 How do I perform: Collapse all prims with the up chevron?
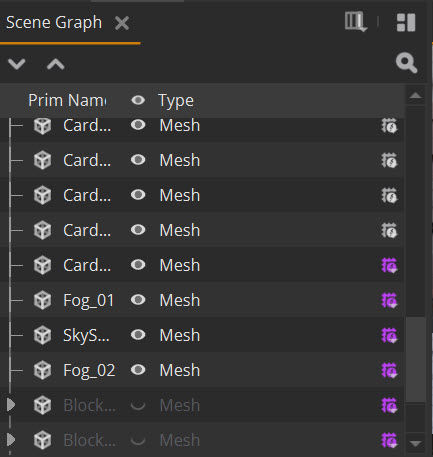(55, 64)
